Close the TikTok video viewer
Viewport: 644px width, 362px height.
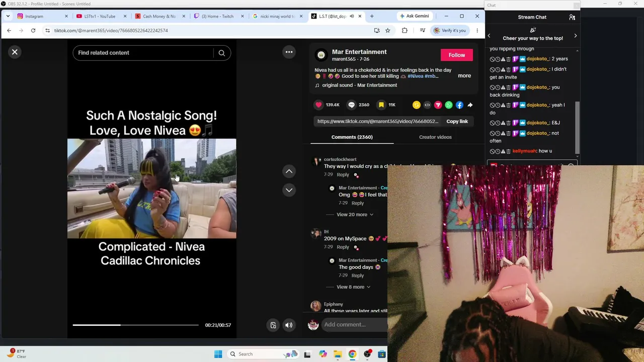(15, 52)
